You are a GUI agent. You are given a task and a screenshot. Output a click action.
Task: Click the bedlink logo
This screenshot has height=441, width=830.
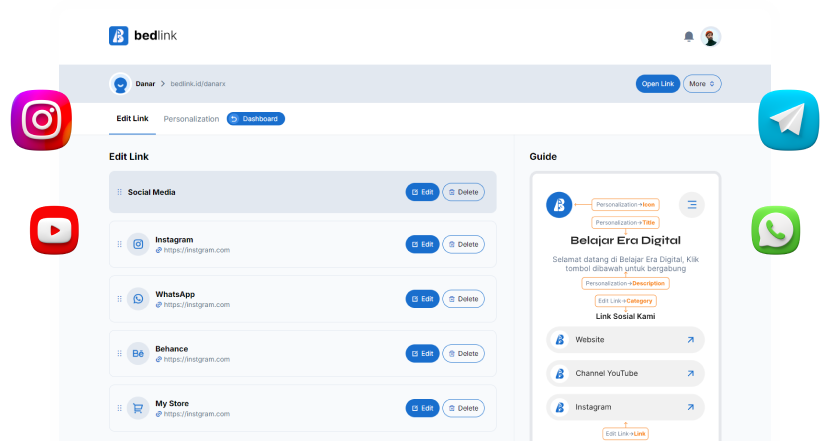(x=142, y=36)
